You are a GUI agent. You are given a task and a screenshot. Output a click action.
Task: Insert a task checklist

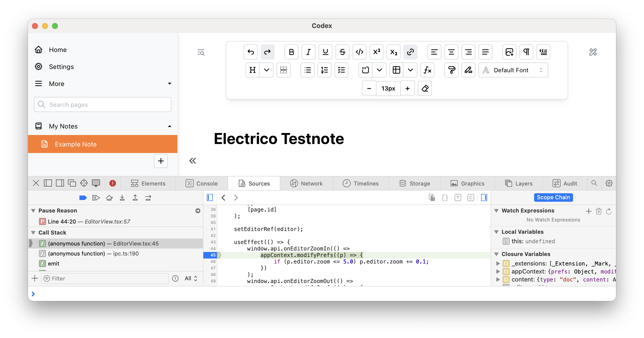pyautogui.click(x=341, y=70)
